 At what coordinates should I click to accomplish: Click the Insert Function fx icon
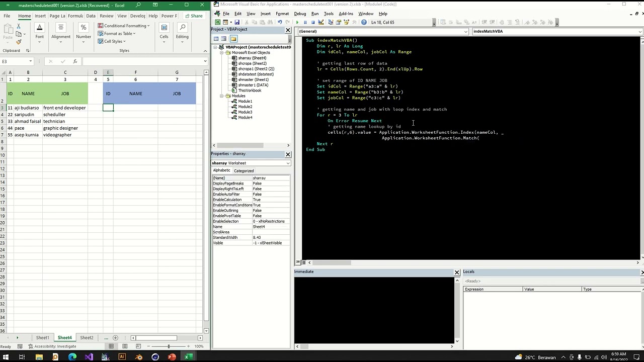pos(75,61)
